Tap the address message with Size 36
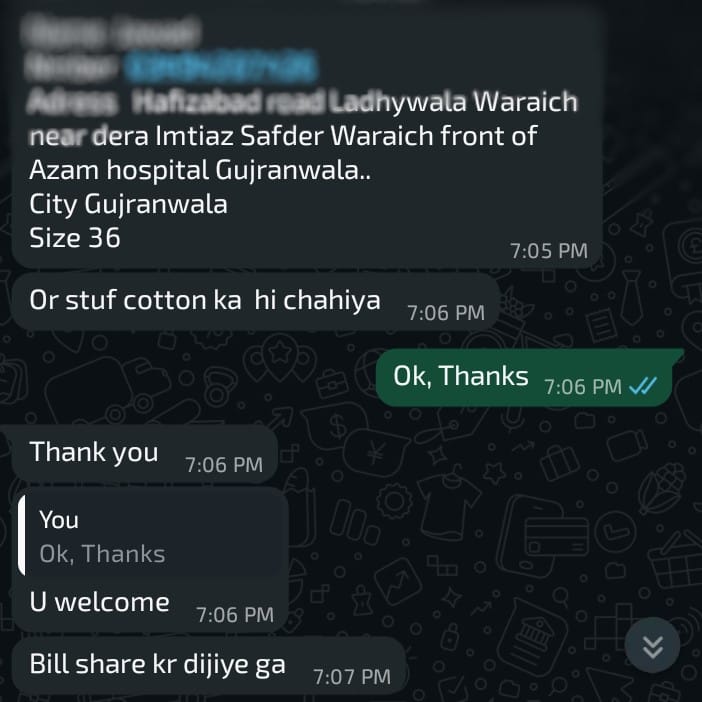The width and height of the screenshot is (702, 702). pos(307,137)
